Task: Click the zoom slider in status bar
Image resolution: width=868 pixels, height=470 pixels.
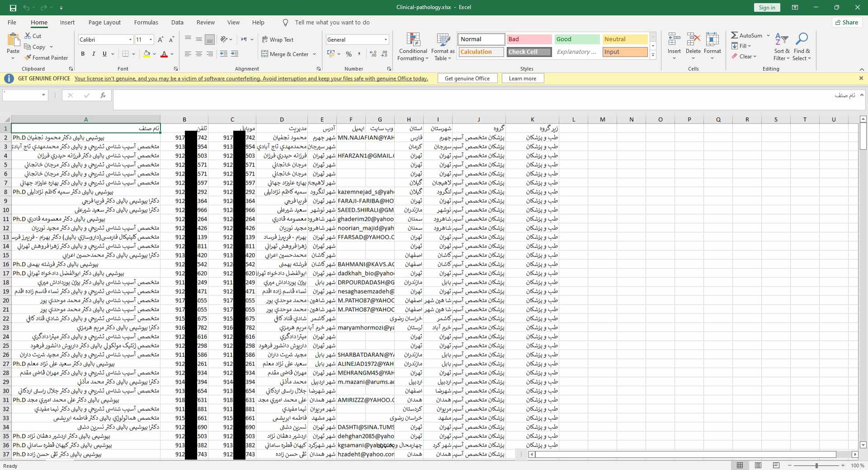Action: point(816,465)
